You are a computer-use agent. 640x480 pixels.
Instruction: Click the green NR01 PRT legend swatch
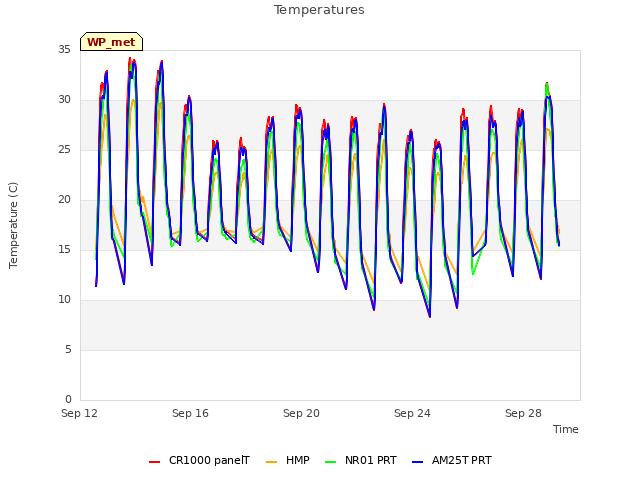(331, 462)
